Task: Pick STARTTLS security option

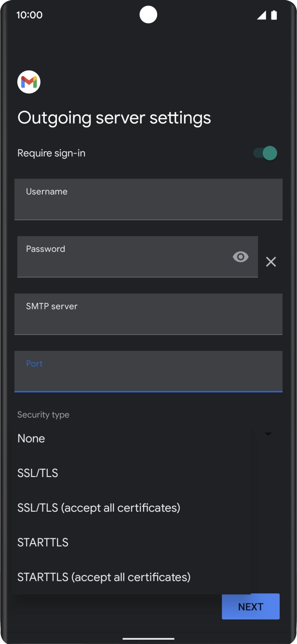Action: [x=43, y=543]
